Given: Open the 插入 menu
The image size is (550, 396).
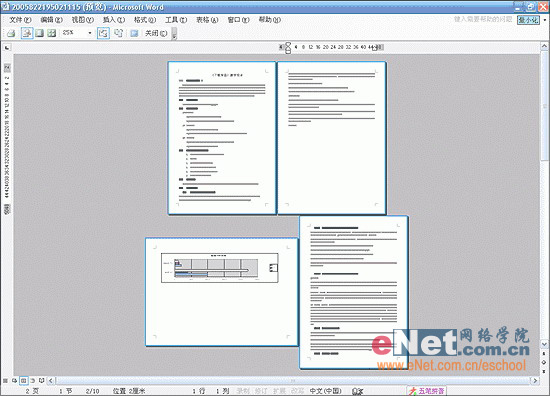Looking at the screenshot, I should pos(114,20).
